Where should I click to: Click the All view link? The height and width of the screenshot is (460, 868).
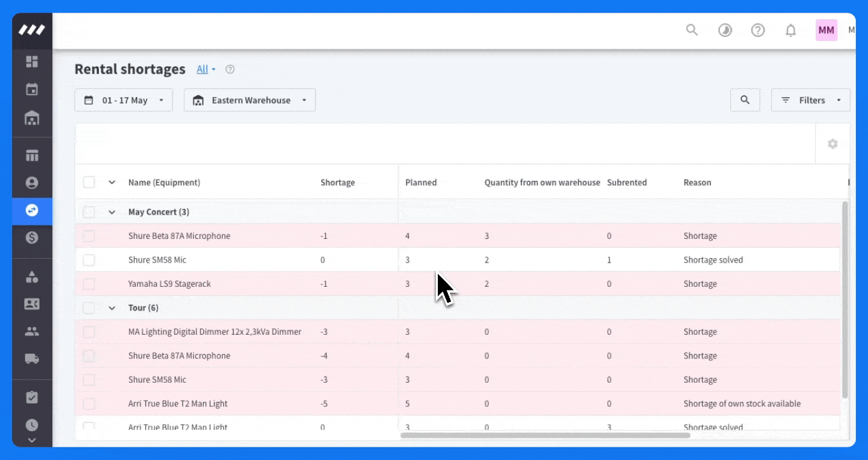coord(203,69)
